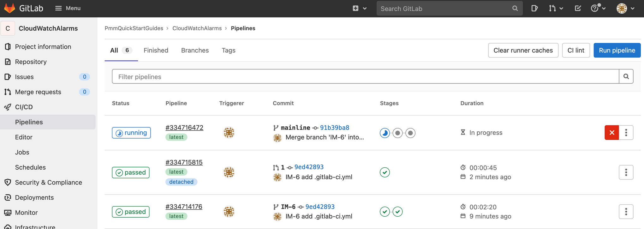Click the GitLab fox logo
This screenshot has height=229, width=644.
coord(9,8)
